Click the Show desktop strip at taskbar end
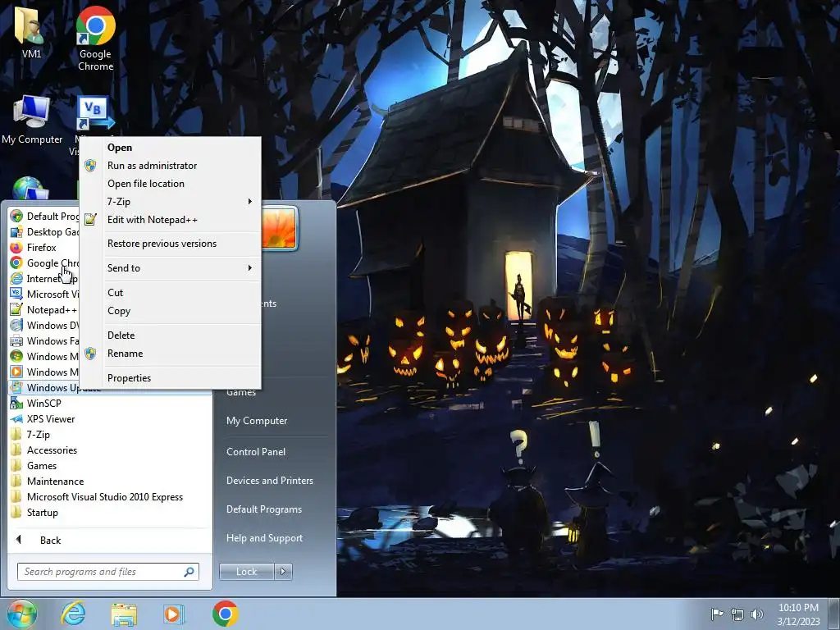Viewport: 840px width, 630px height. [834, 614]
